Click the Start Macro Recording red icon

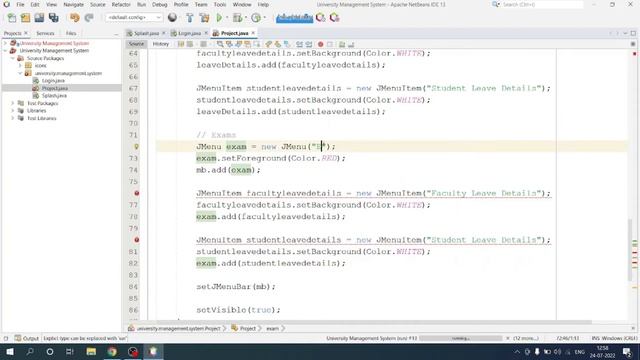pyautogui.click(x=320, y=44)
